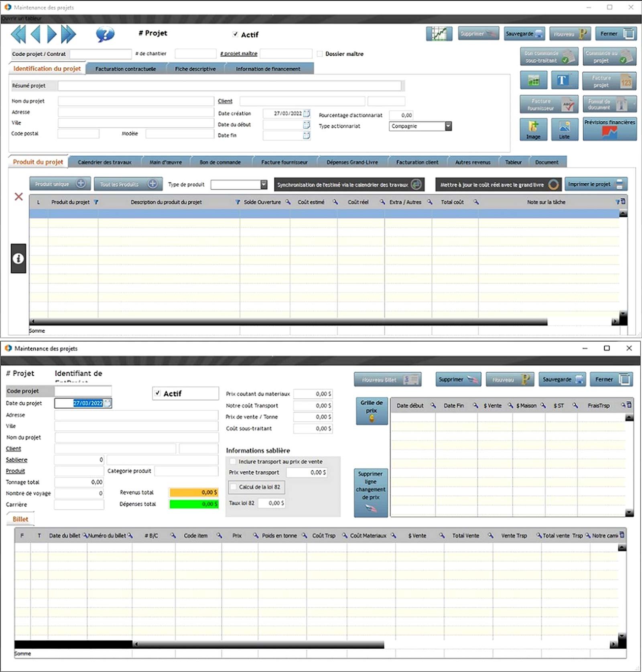This screenshot has width=642, height=672.
Task: Open the Facturation client tab
Action: point(417,162)
